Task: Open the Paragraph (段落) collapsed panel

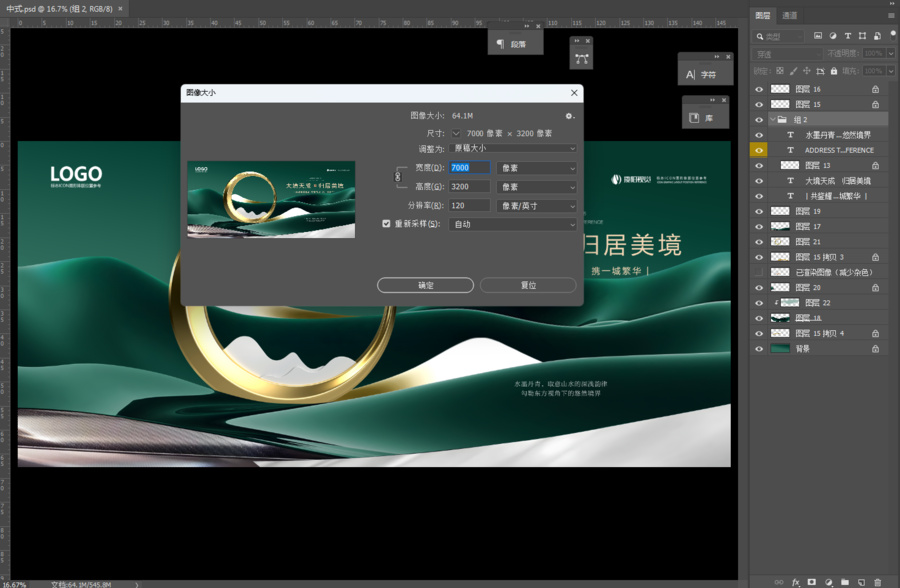Action: (515, 44)
